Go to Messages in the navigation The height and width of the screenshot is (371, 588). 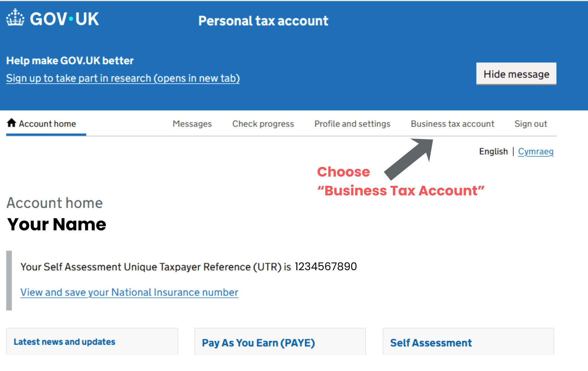[x=192, y=124]
